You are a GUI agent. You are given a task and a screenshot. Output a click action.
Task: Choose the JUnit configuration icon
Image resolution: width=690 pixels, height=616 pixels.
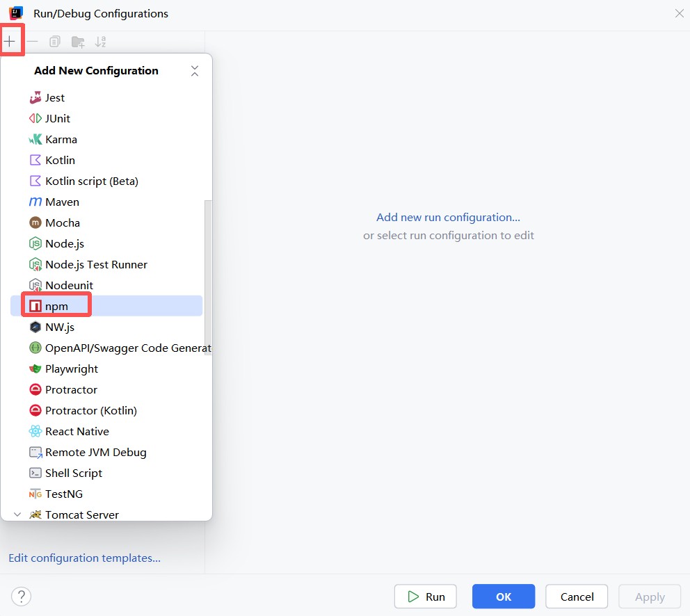35,118
